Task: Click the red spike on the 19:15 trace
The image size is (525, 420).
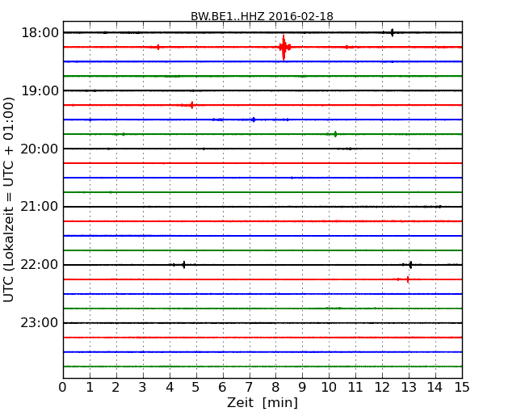Action: pyautogui.click(x=191, y=105)
